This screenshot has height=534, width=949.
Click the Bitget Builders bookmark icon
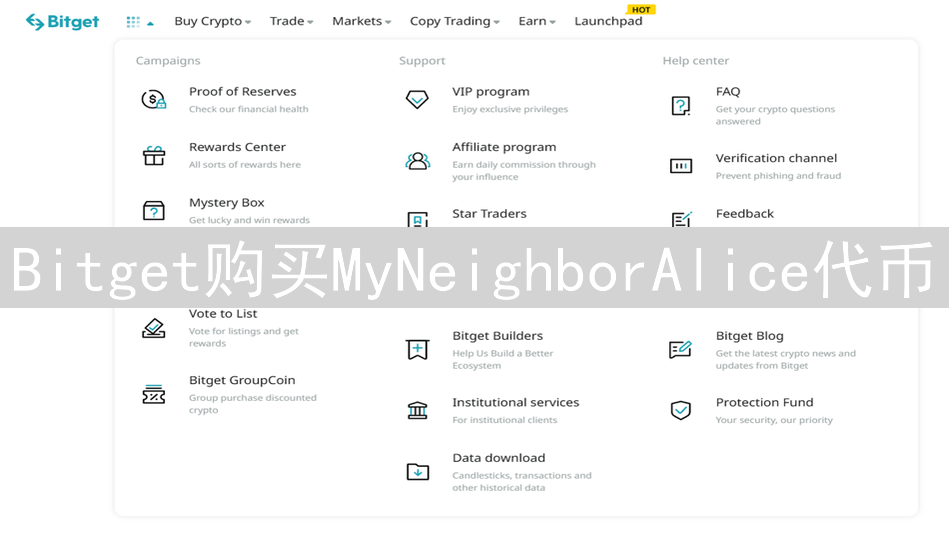point(417,349)
